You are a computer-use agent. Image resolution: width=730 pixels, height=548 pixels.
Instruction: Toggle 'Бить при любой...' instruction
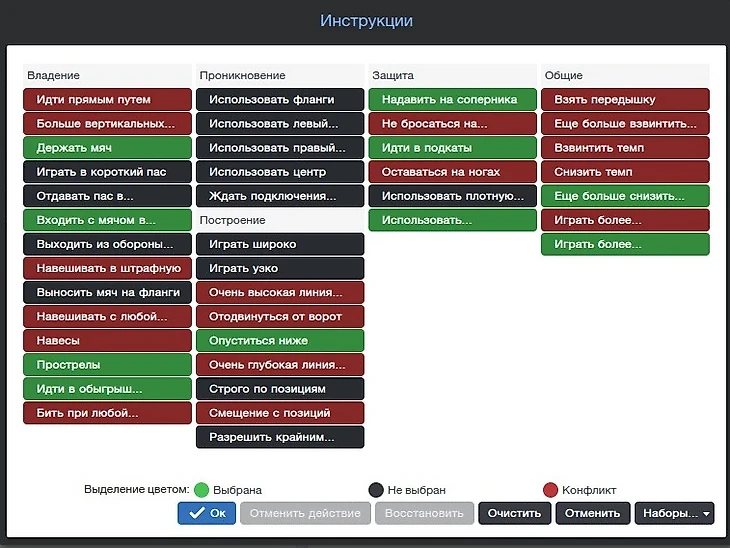coord(107,413)
